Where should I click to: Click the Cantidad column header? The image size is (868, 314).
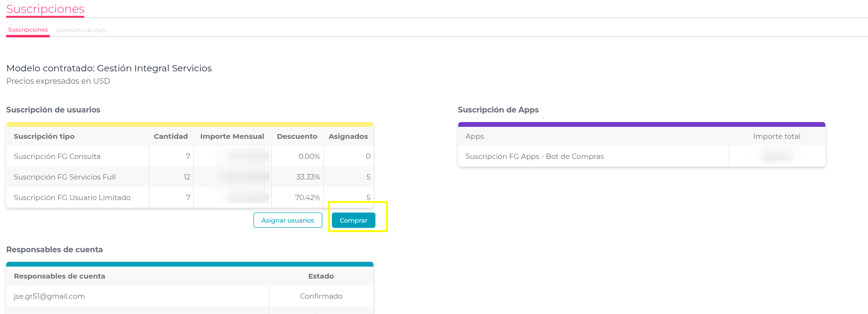click(171, 136)
